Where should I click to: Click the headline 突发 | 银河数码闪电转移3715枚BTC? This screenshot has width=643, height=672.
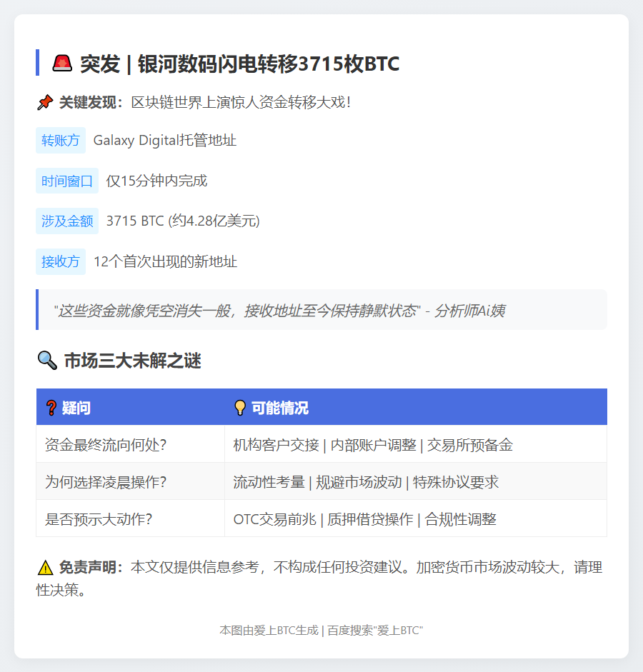239,64
